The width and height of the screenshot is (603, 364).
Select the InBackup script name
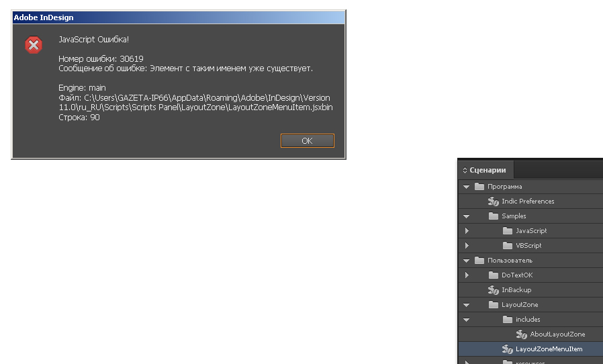[516, 289]
